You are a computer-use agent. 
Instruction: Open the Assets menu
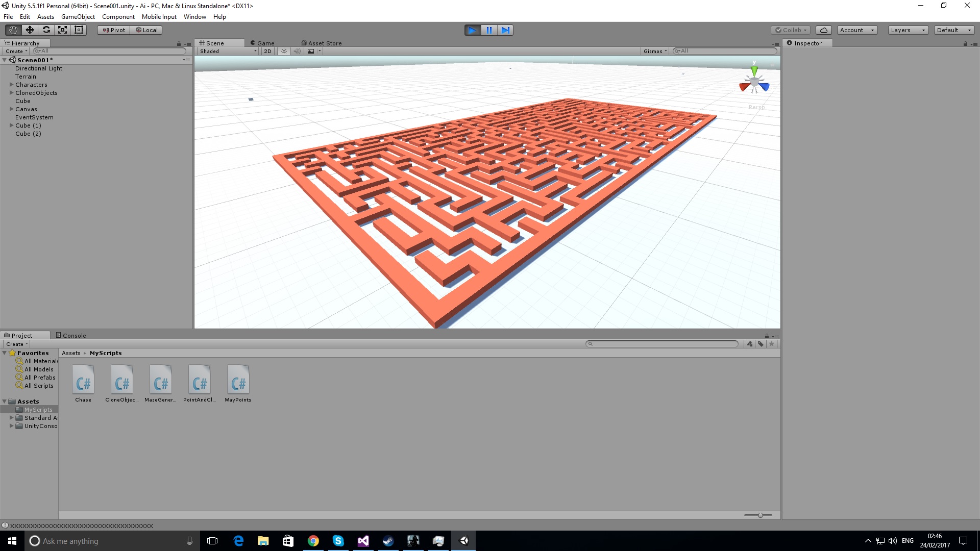tap(45, 17)
